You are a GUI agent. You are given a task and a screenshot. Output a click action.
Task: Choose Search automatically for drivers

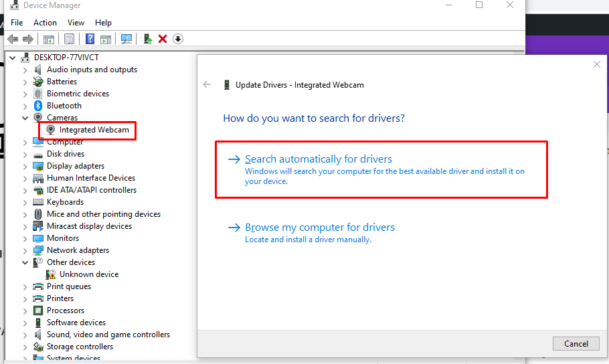pyautogui.click(x=381, y=169)
